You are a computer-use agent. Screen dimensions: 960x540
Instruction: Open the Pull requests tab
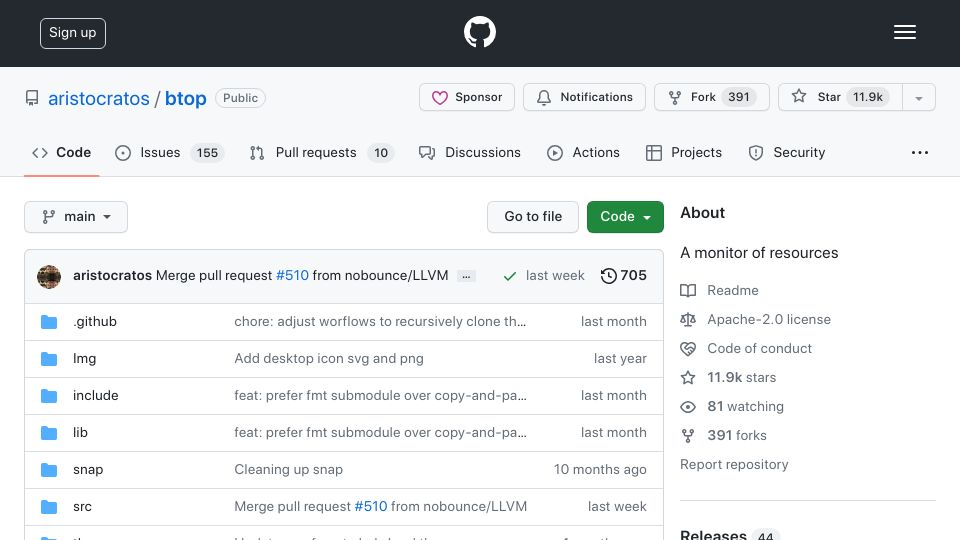pyautogui.click(x=321, y=152)
